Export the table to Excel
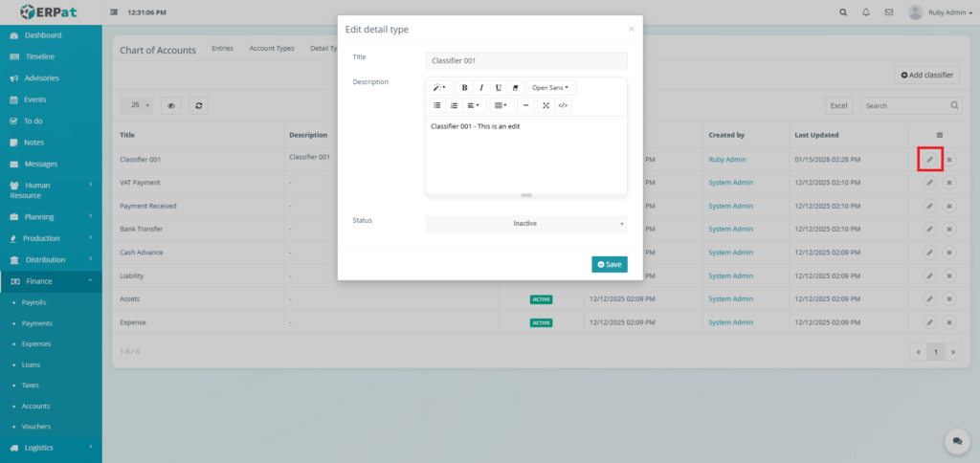 point(838,105)
